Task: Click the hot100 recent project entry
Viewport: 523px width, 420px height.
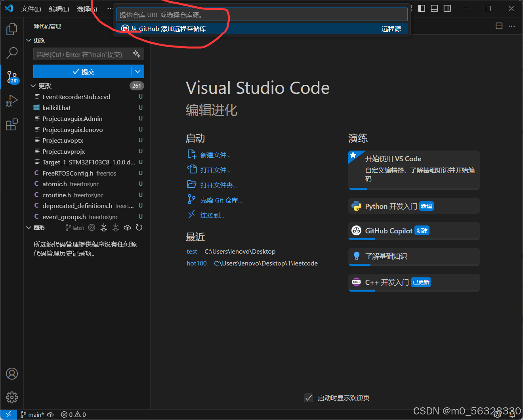Action: pos(197,263)
